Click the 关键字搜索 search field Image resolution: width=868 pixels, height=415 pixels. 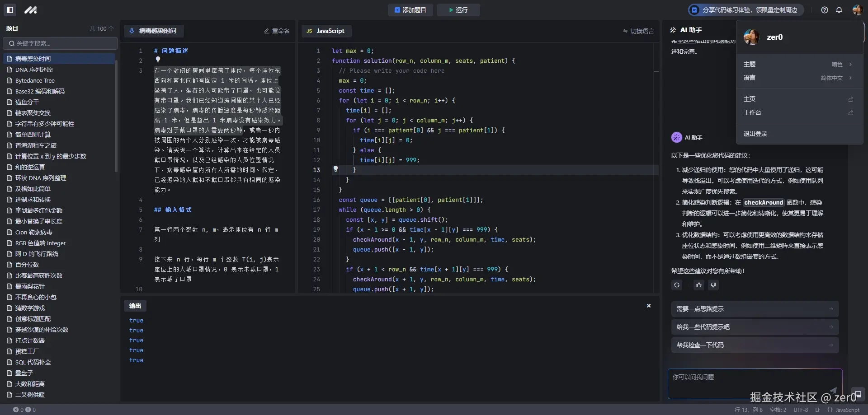[x=60, y=43]
